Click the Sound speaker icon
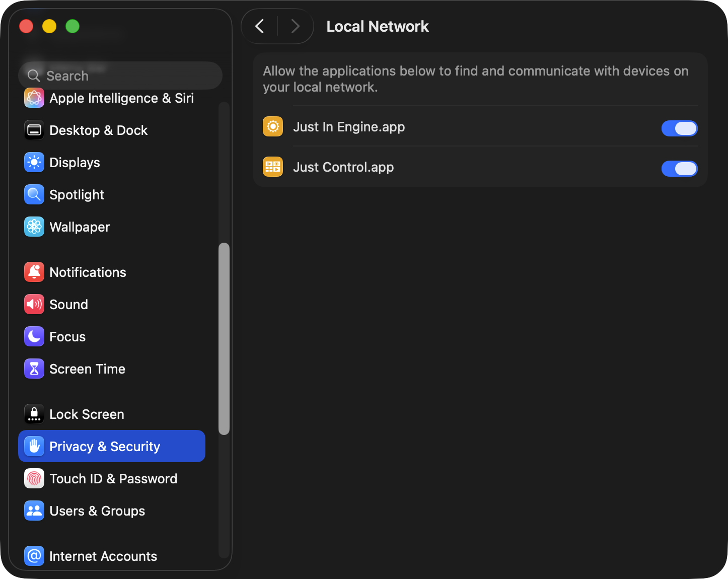728x579 pixels. (34, 305)
